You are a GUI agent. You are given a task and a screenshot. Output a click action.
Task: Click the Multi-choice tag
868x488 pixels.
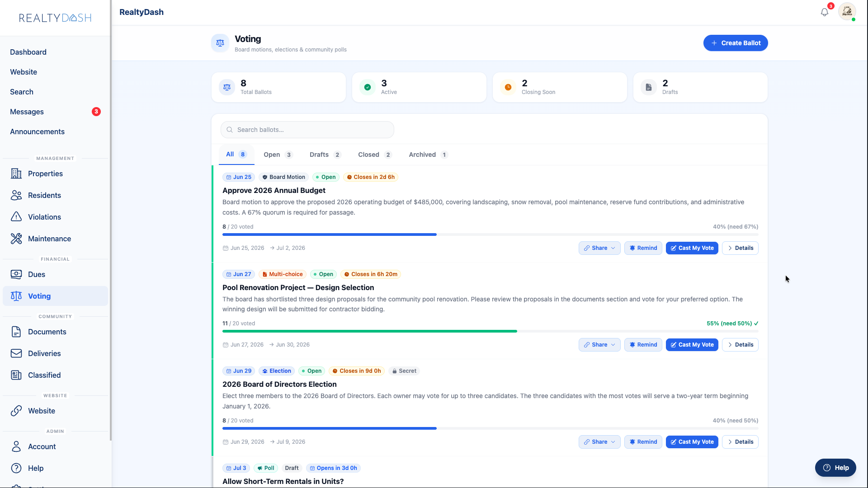pos(283,274)
